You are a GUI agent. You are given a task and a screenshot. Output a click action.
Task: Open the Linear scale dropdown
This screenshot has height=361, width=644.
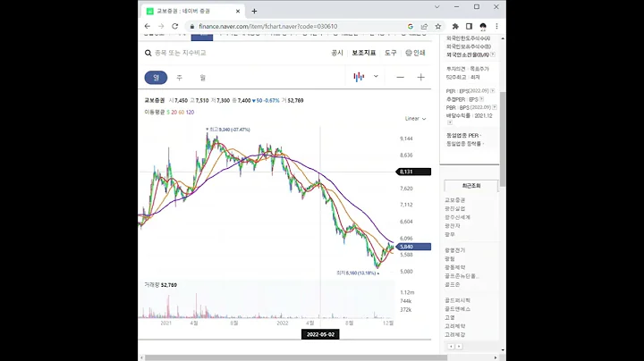click(x=415, y=119)
